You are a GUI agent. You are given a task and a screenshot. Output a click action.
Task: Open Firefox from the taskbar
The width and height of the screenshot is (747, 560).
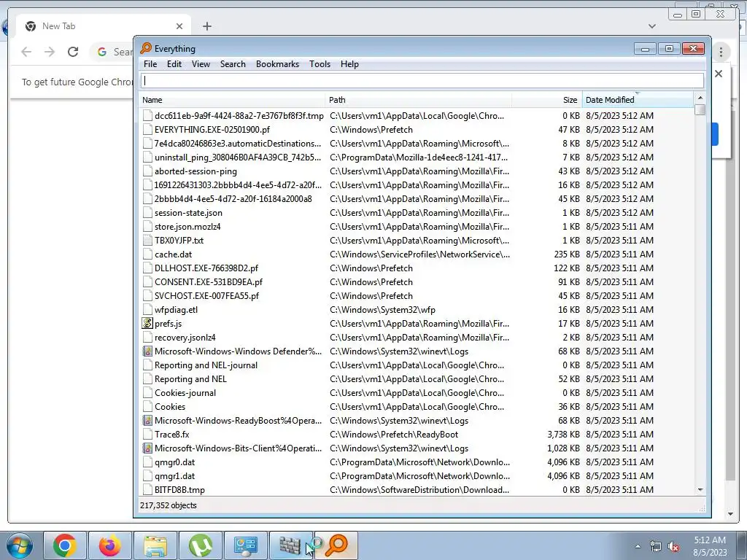110,545
